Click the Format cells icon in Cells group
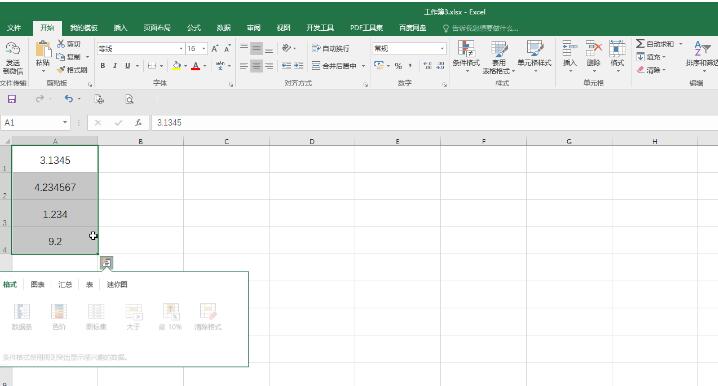 pyautogui.click(x=617, y=49)
